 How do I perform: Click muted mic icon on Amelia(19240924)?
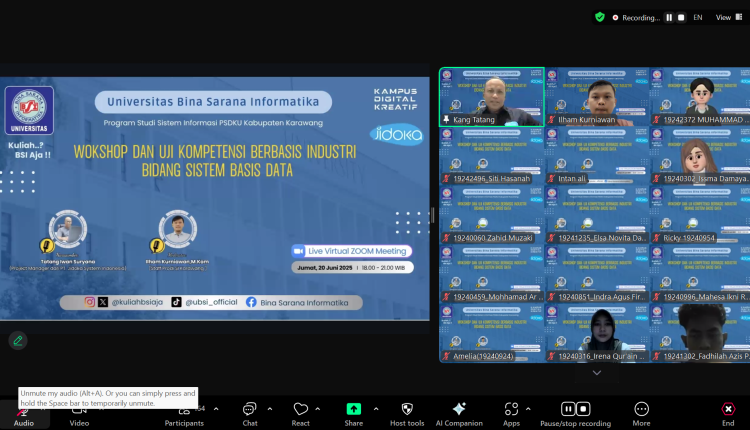pyautogui.click(x=446, y=356)
